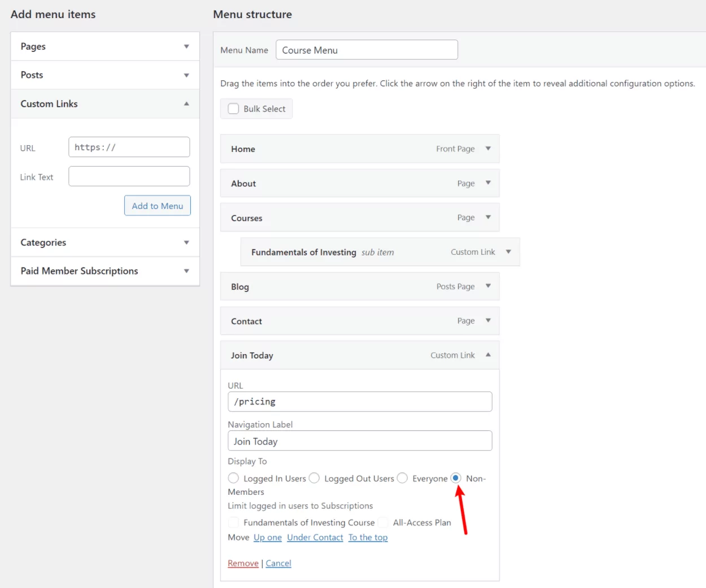Expand the Blog menu item arrow

[x=488, y=286]
